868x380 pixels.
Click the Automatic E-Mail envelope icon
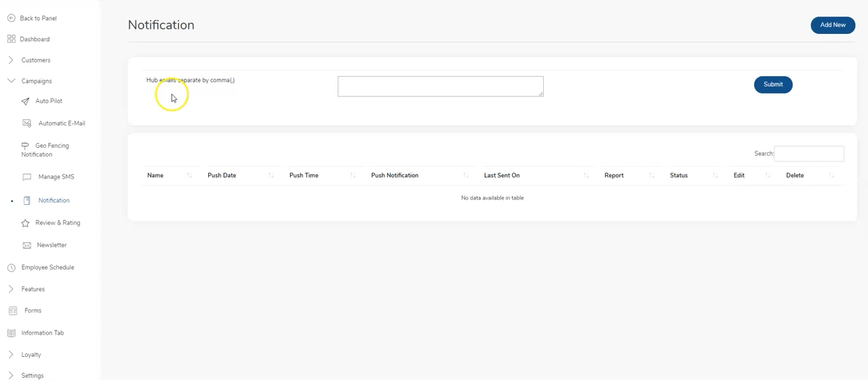tap(26, 123)
